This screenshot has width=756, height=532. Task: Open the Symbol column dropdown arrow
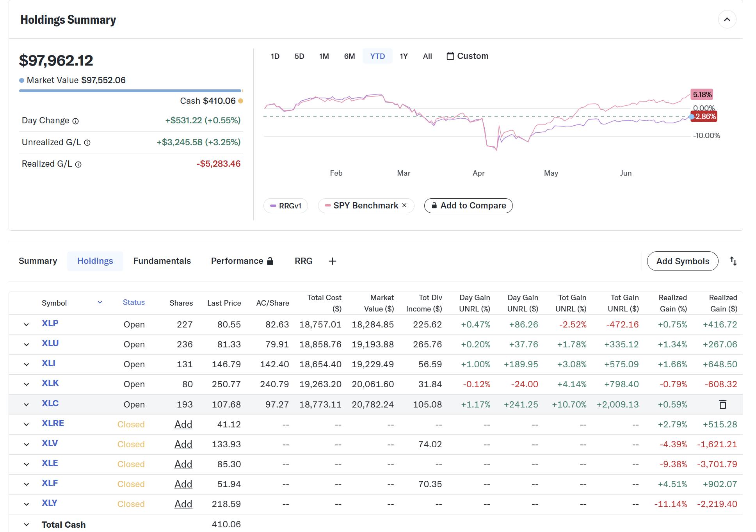(x=100, y=302)
